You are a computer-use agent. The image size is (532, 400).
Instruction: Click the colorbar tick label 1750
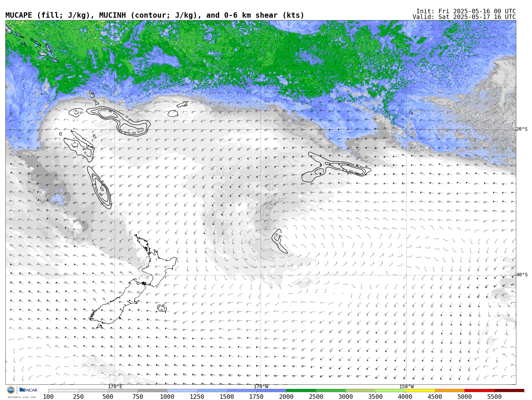pos(256,397)
